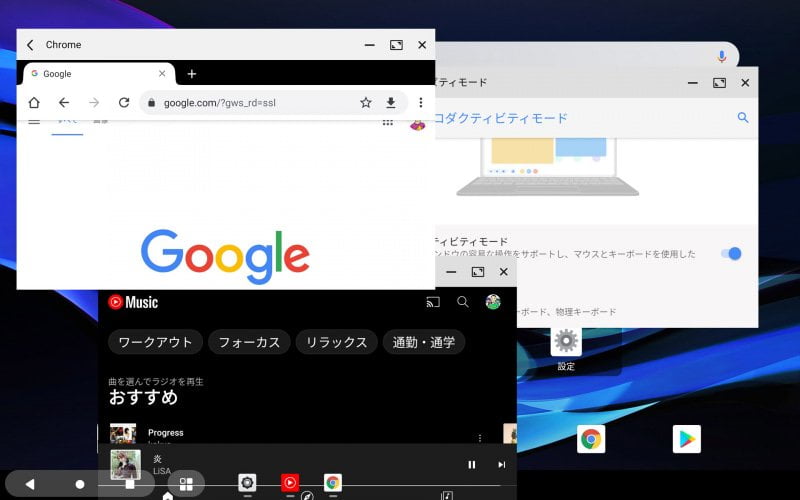Tap the voice search microphone
This screenshot has width=800, height=500.
tap(721, 56)
